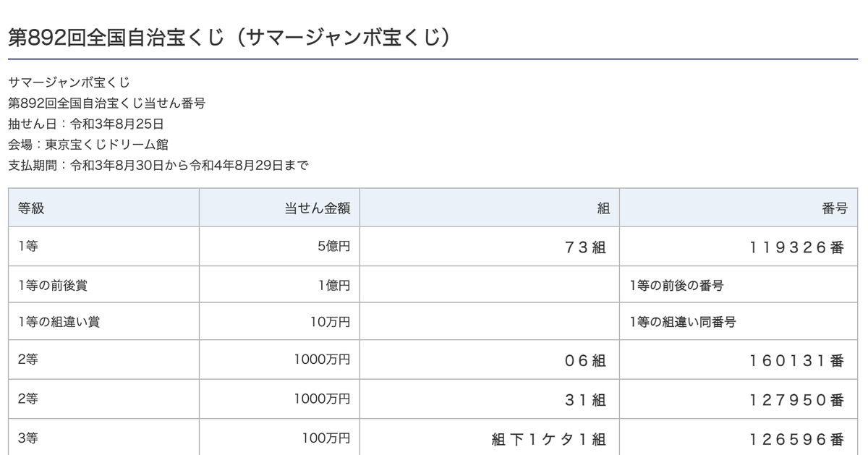This screenshot has width=868, height=455.
Task: Click the 1等の前後賞 row label
Action: pyautogui.click(x=53, y=285)
